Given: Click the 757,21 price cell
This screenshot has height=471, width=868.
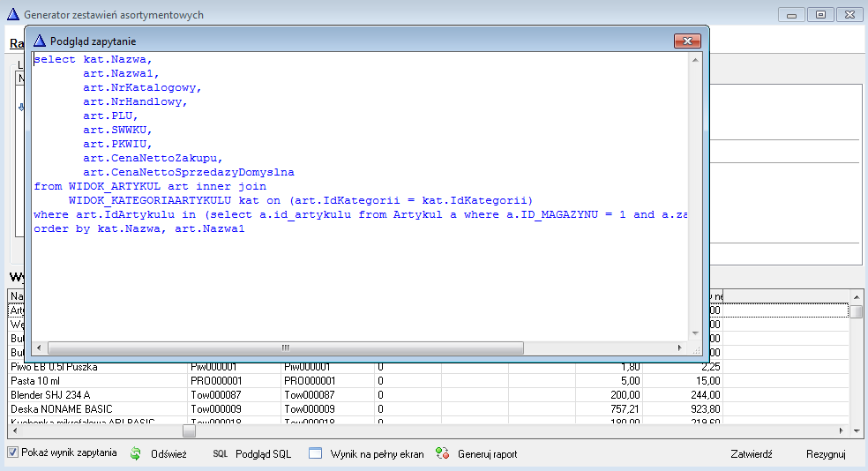Looking at the screenshot, I should pyautogui.click(x=609, y=409).
